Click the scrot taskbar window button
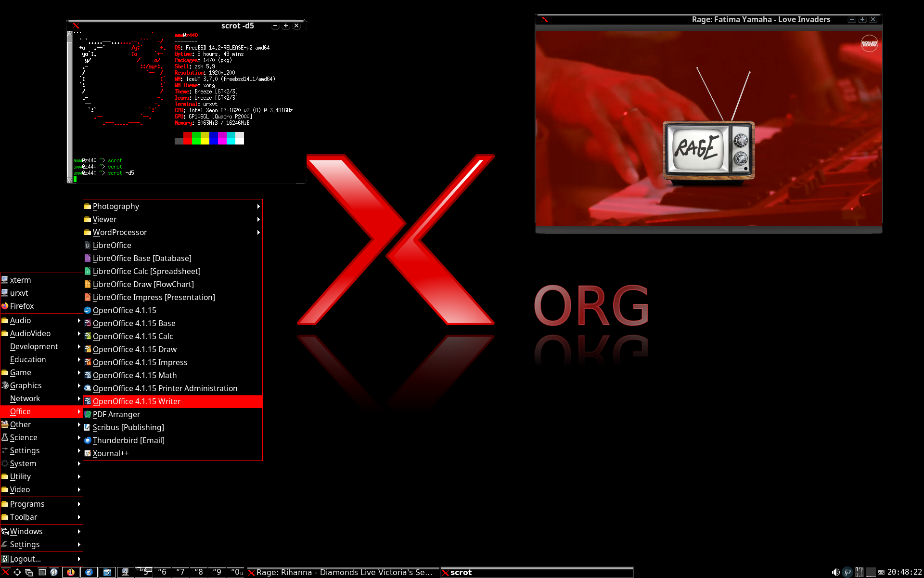 (x=536, y=572)
